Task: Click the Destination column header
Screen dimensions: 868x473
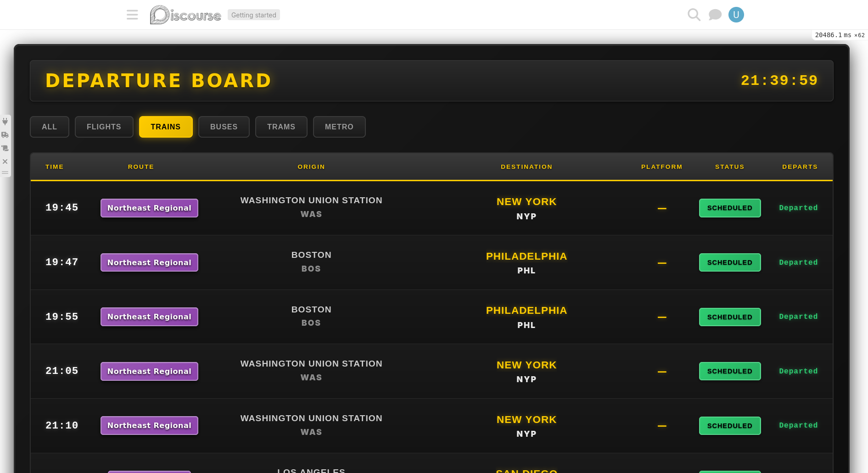Action: click(x=526, y=167)
